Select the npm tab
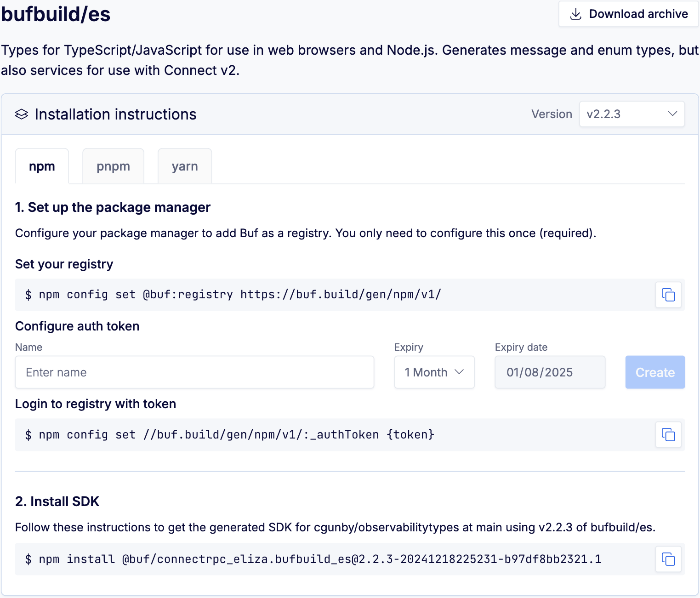Image resolution: width=700 pixels, height=598 pixels. [x=42, y=166]
